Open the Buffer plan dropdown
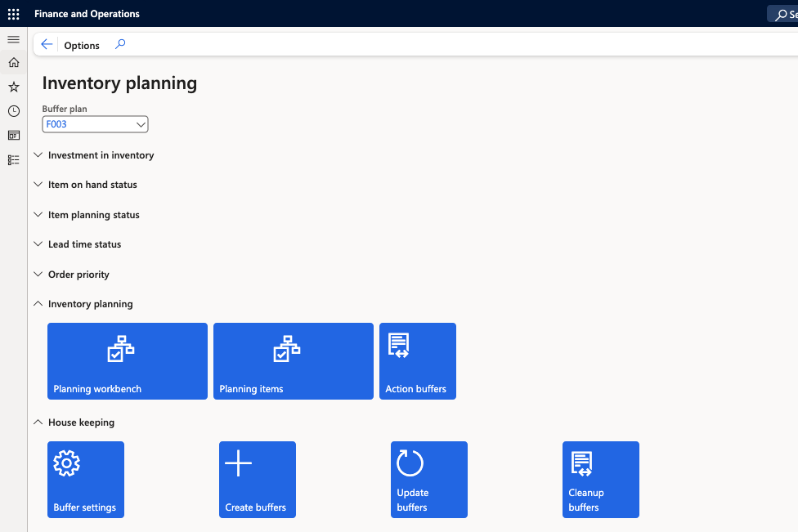 pyautogui.click(x=95, y=124)
